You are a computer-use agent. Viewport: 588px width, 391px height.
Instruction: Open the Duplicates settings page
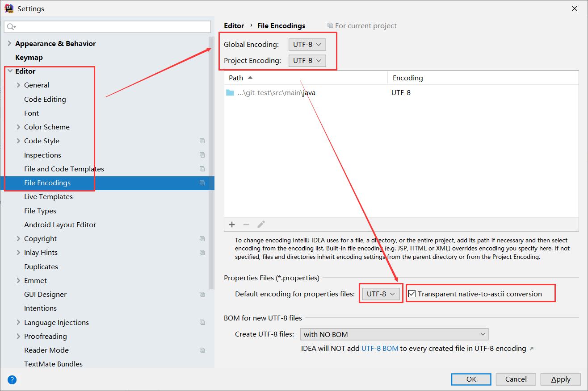pos(41,266)
